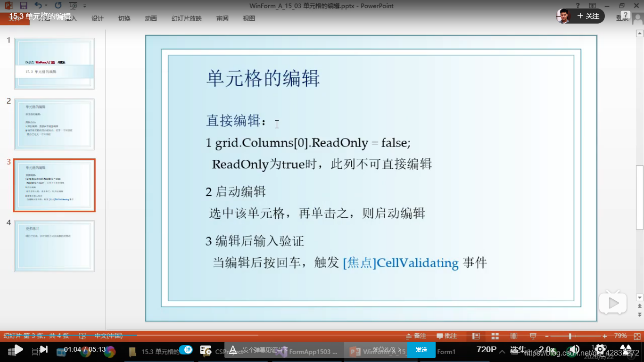Open the video player settings gear
644x362 pixels.
601,349
